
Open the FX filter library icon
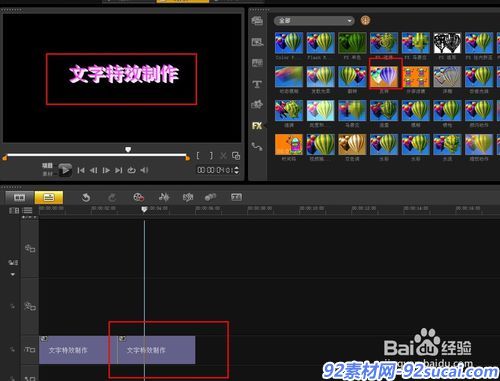tap(257, 126)
